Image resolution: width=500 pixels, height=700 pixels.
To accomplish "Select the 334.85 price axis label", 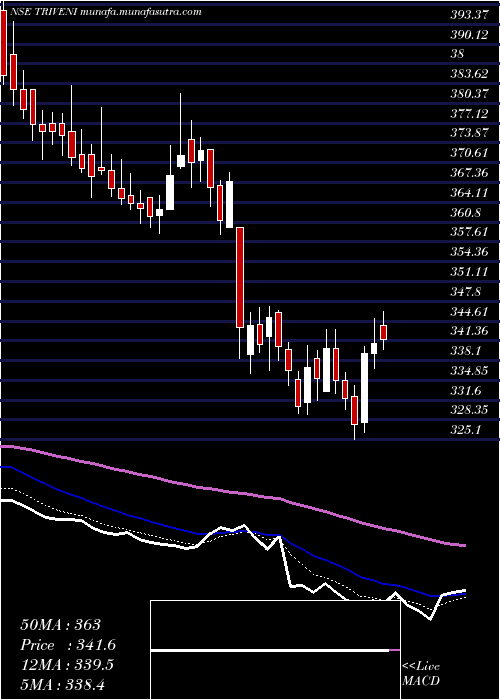I will coord(471,371).
